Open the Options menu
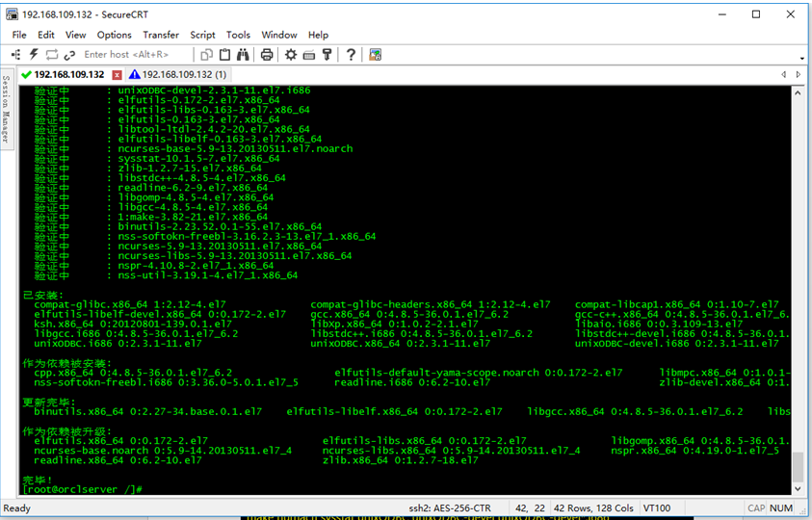This screenshot has width=812, height=520. coord(114,35)
